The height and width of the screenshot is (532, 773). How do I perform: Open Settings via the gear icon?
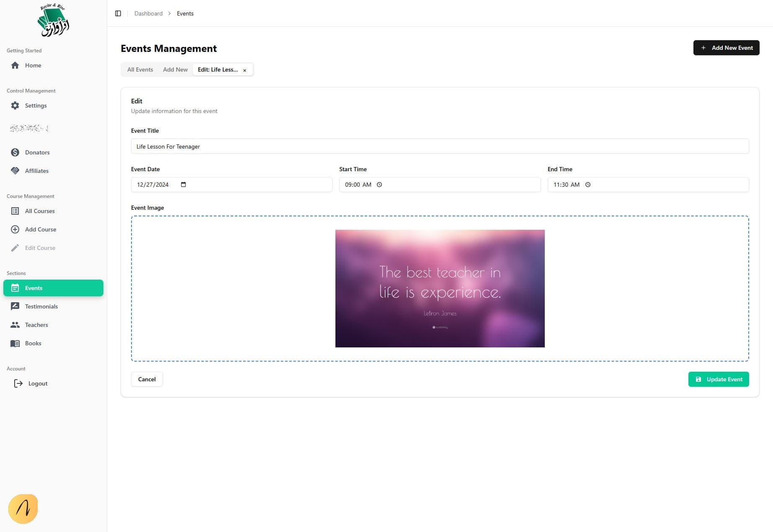[x=15, y=105]
